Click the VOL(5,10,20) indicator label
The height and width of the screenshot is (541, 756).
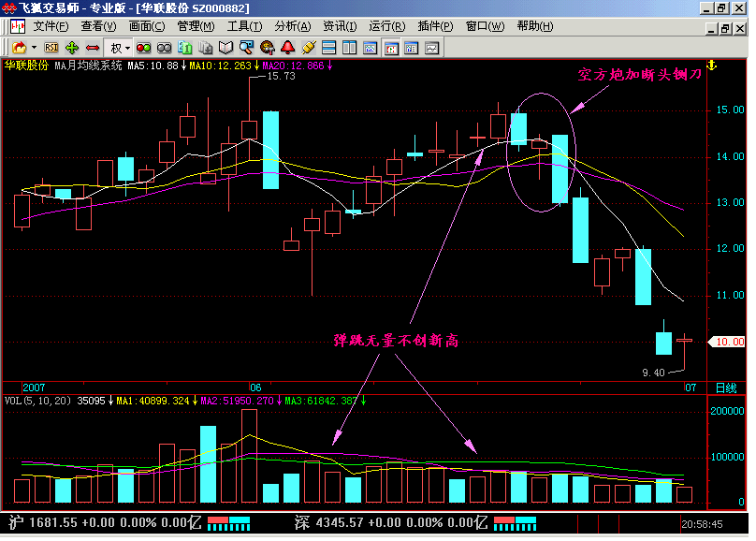37,401
